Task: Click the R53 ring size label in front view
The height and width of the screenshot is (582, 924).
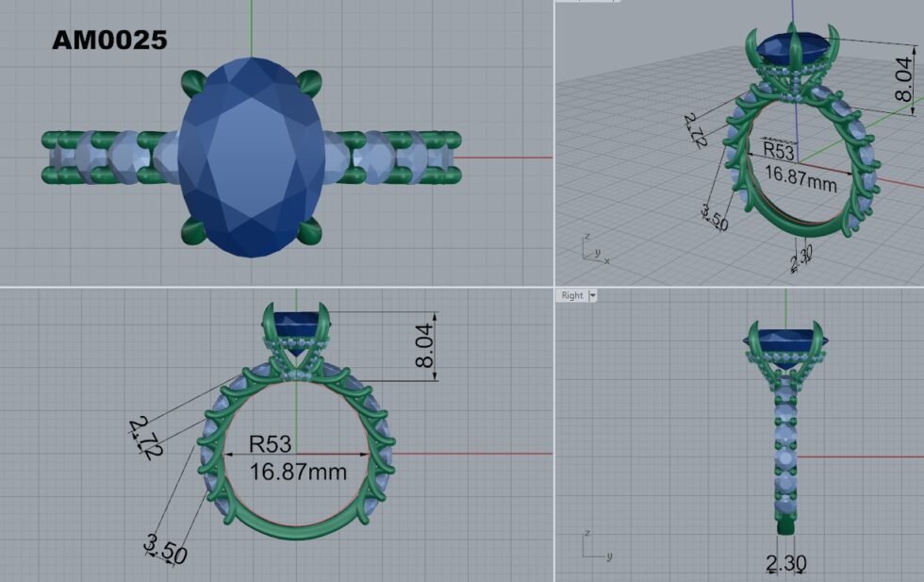Action: pyautogui.click(x=271, y=442)
